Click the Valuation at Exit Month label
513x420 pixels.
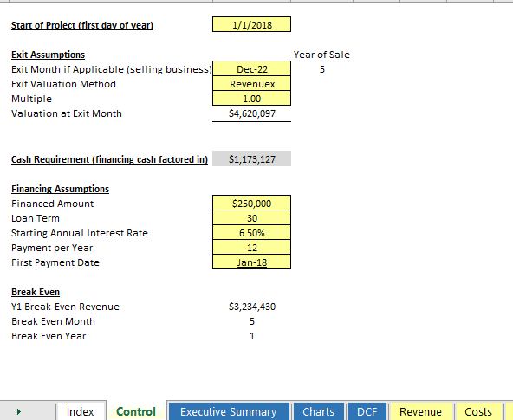click(67, 113)
